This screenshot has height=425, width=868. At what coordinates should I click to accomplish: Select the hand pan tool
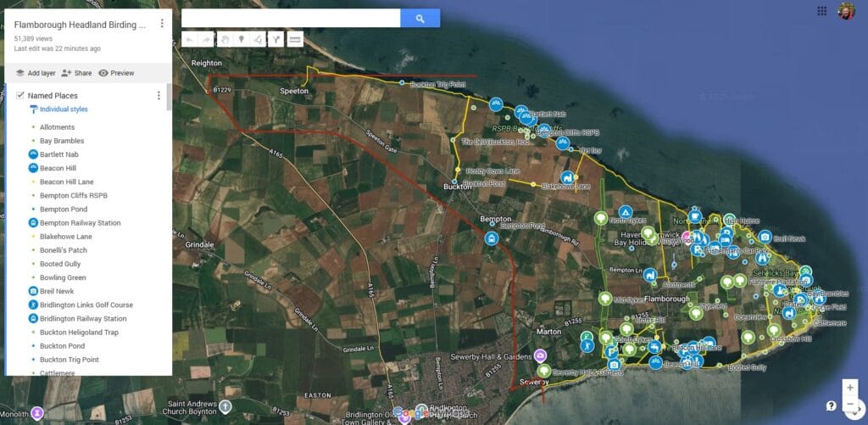[x=225, y=39]
